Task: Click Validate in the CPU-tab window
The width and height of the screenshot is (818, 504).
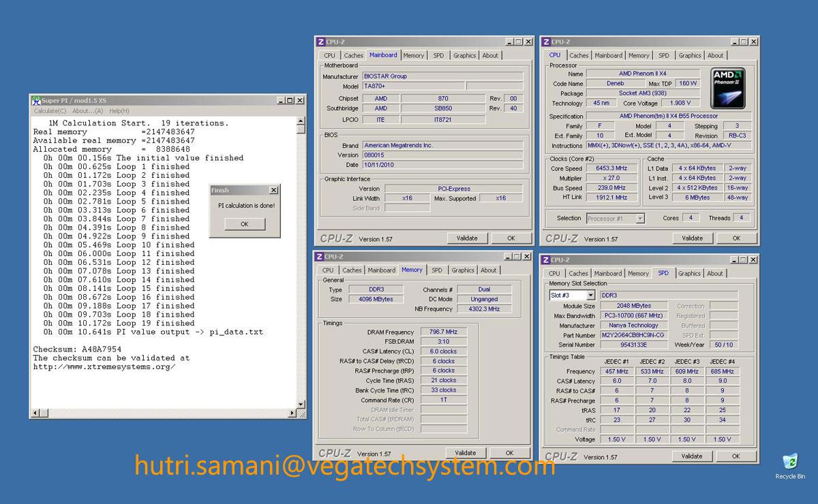Action: [692, 238]
